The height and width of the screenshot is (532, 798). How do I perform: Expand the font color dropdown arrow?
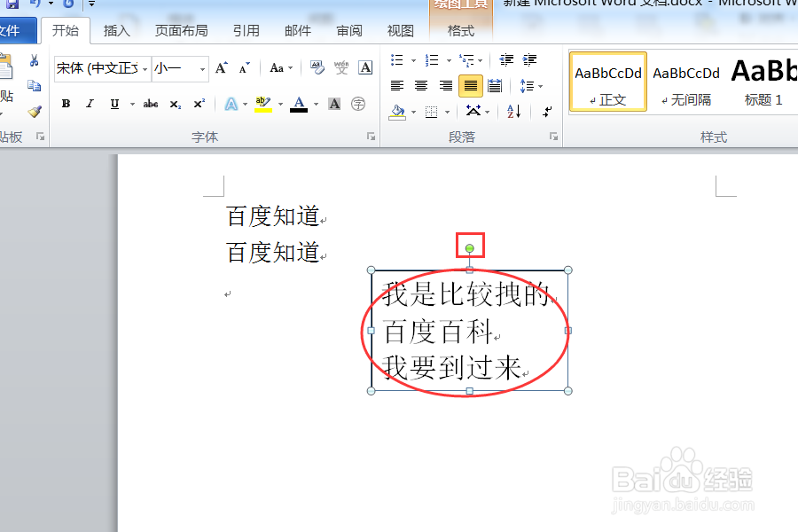(x=316, y=105)
